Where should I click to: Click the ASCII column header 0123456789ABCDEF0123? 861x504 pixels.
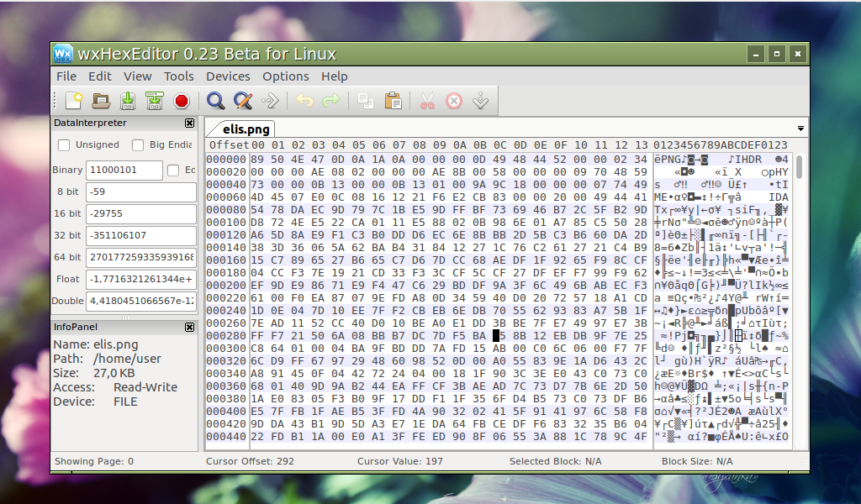tap(721, 145)
